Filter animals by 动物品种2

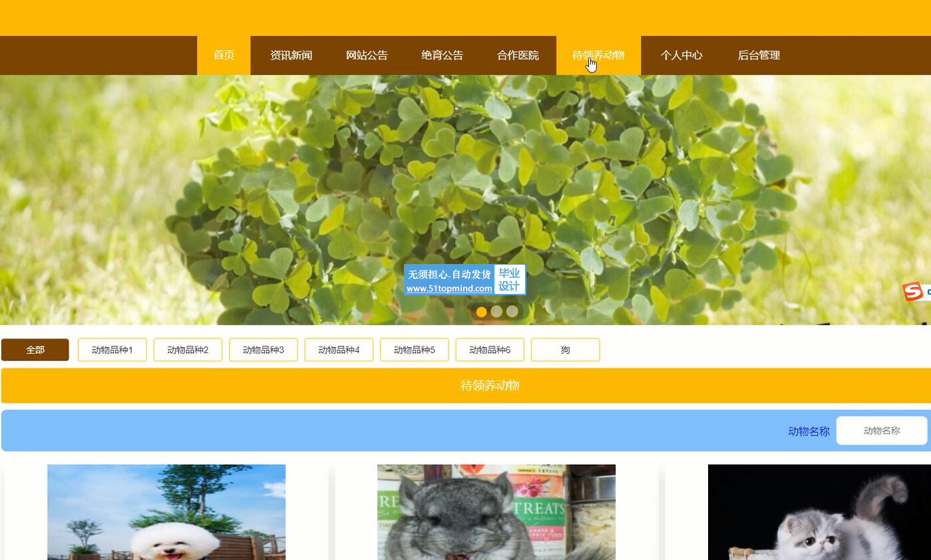tap(188, 350)
